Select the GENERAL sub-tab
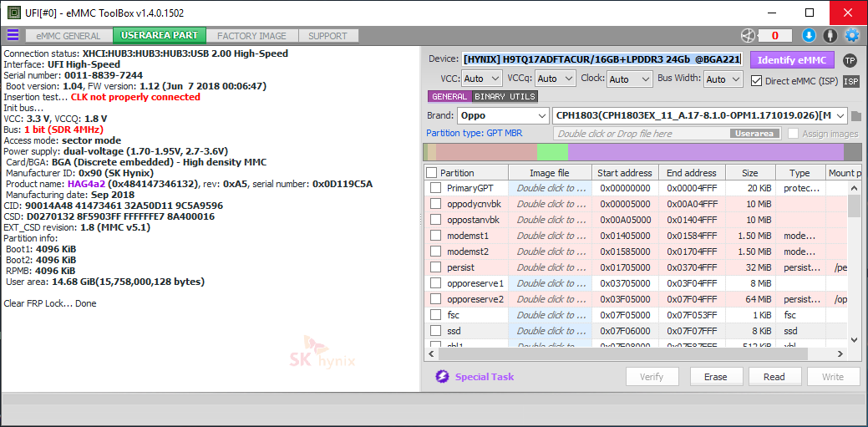 point(449,96)
